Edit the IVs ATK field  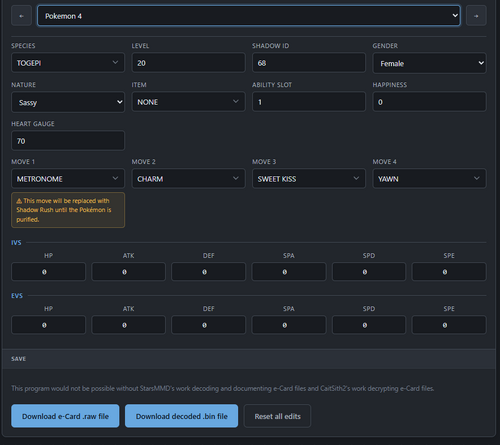(x=128, y=272)
